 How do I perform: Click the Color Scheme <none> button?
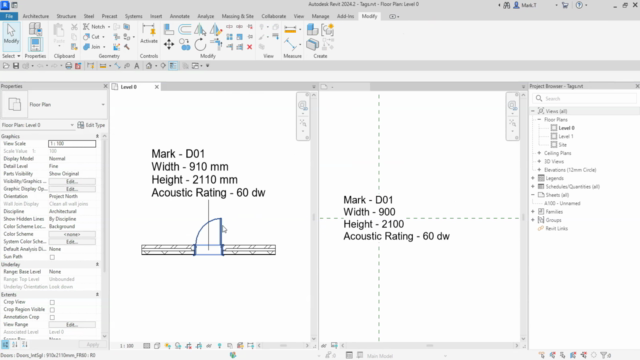coord(72,234)
